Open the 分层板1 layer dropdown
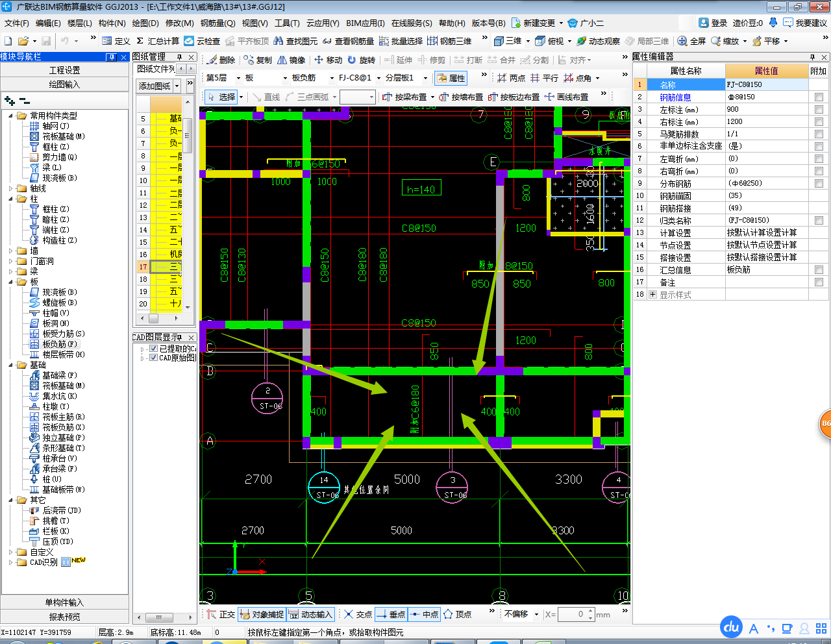 tap(425, 78)
